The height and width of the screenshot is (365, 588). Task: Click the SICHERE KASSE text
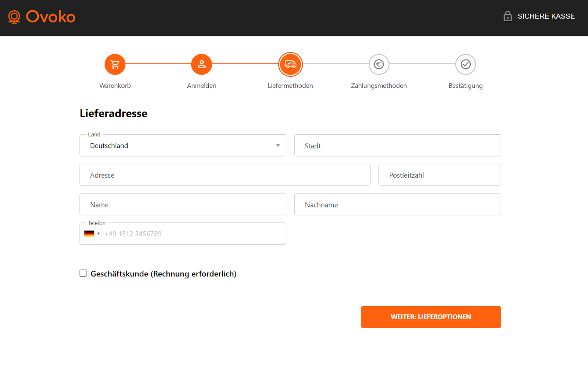click(x=546, y=16)
